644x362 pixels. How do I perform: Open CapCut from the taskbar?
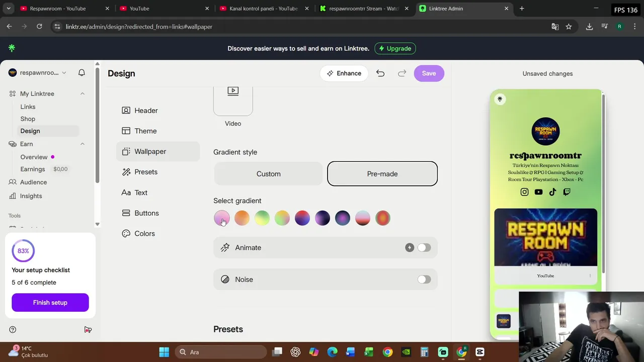click(479, 352)
